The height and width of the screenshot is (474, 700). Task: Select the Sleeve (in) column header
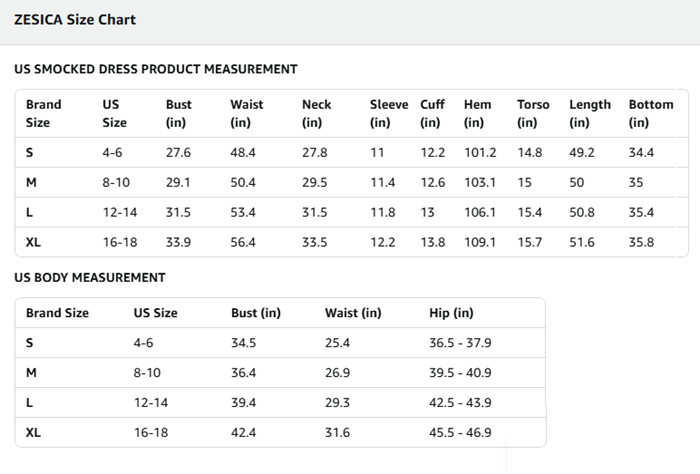pyautogui.click(x=389, y=113)
